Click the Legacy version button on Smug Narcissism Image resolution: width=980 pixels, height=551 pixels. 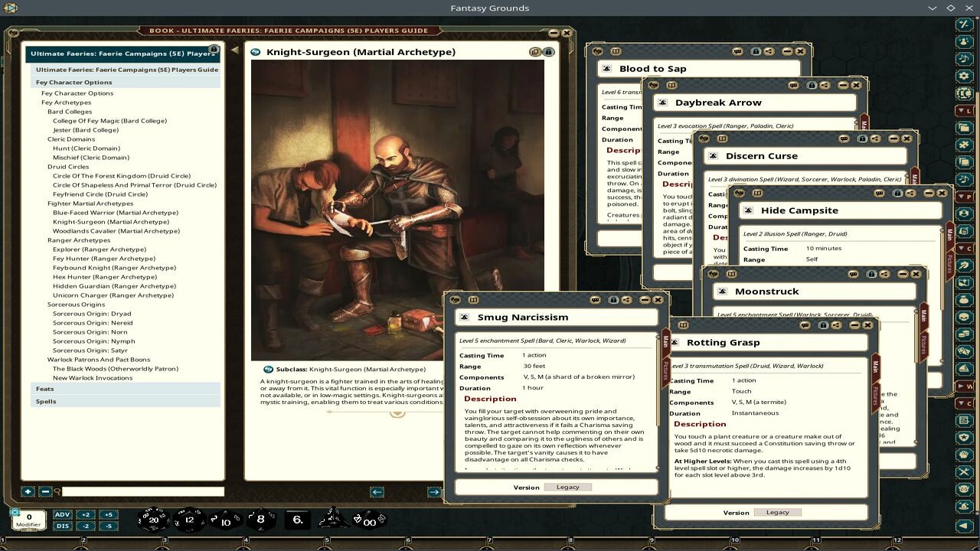(x=568, y=486)
